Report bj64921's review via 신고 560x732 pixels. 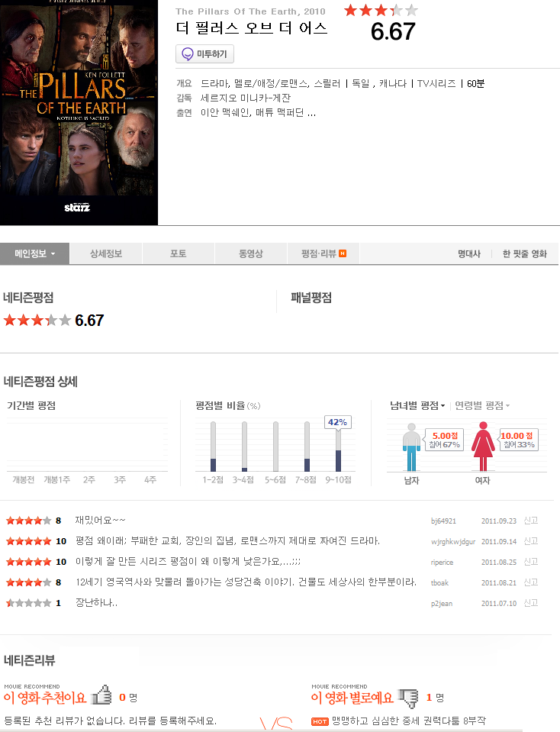[531, 521]
